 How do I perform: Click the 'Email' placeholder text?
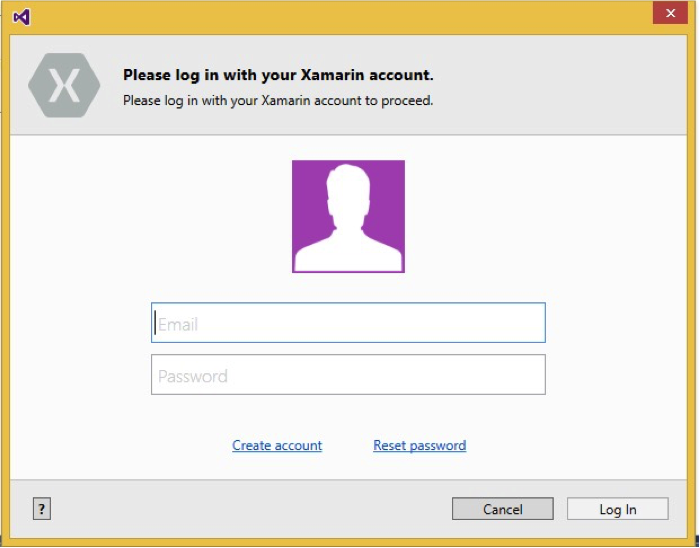(x=178, y=324)
